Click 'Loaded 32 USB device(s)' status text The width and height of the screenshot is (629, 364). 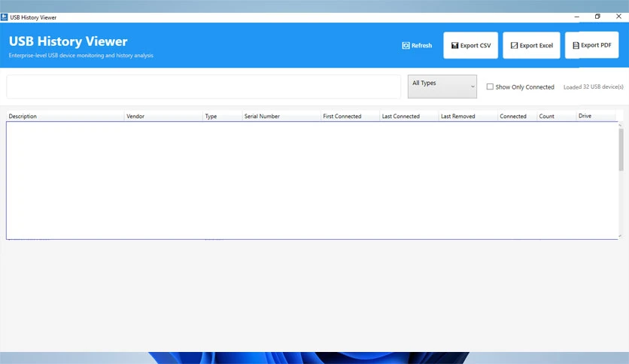coord(594,86)
